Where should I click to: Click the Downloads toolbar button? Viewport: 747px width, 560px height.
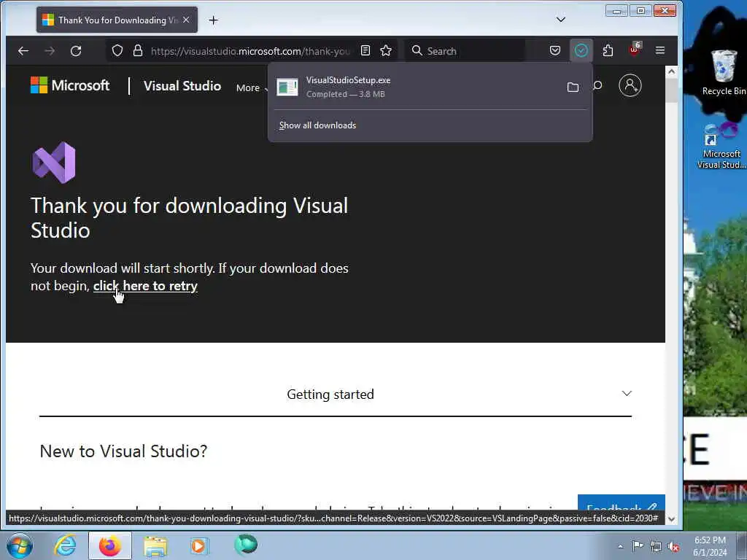pos(581,50)
